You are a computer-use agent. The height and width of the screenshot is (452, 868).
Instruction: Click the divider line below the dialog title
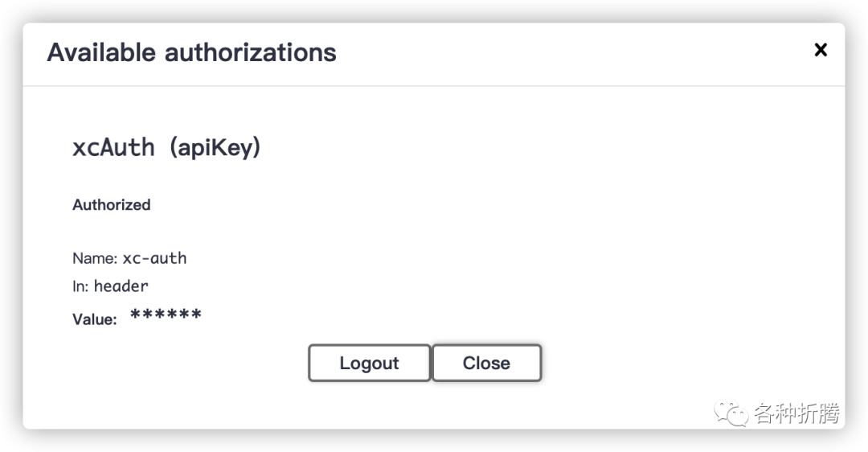point(434,86)
